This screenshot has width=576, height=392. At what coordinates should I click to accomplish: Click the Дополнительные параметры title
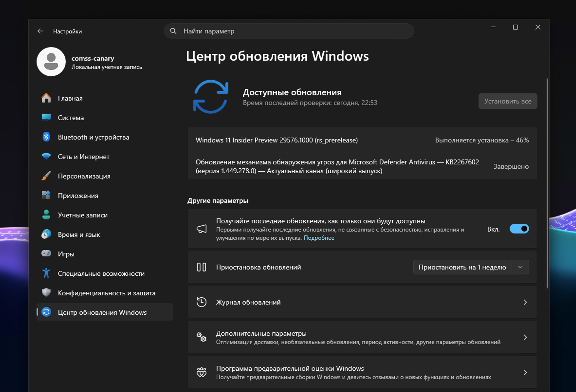point(261,334)
